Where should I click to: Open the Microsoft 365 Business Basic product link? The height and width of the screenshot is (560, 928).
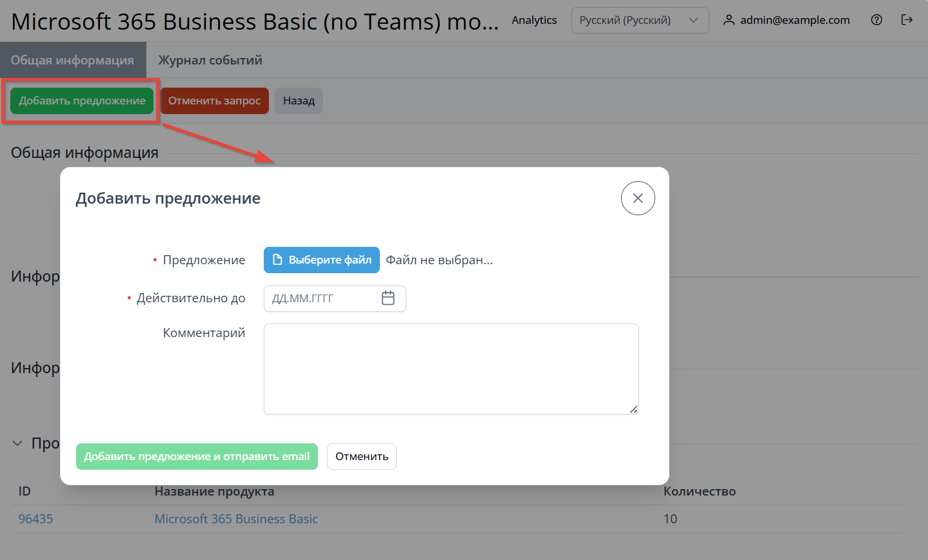236,519
